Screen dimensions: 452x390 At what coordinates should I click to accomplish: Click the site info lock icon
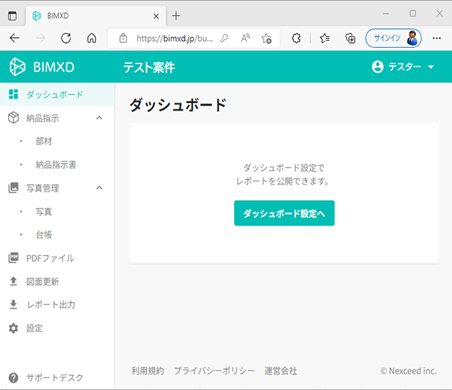coord(123,38)
